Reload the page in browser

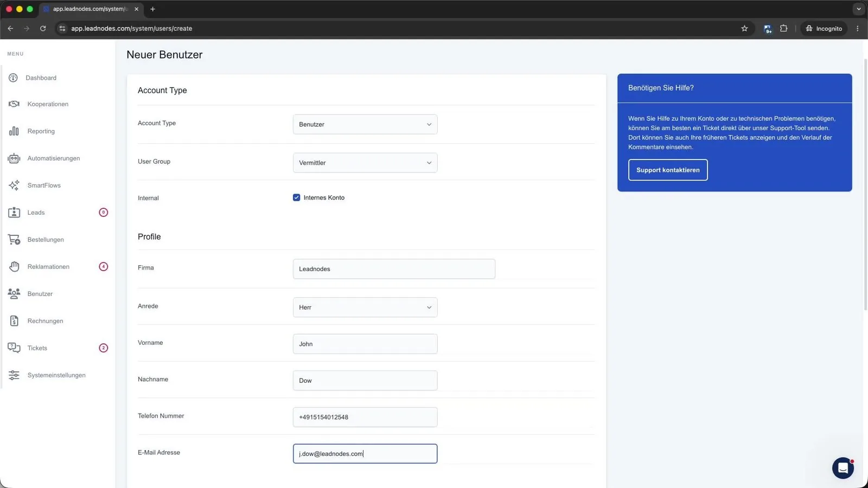coord(43,28)
